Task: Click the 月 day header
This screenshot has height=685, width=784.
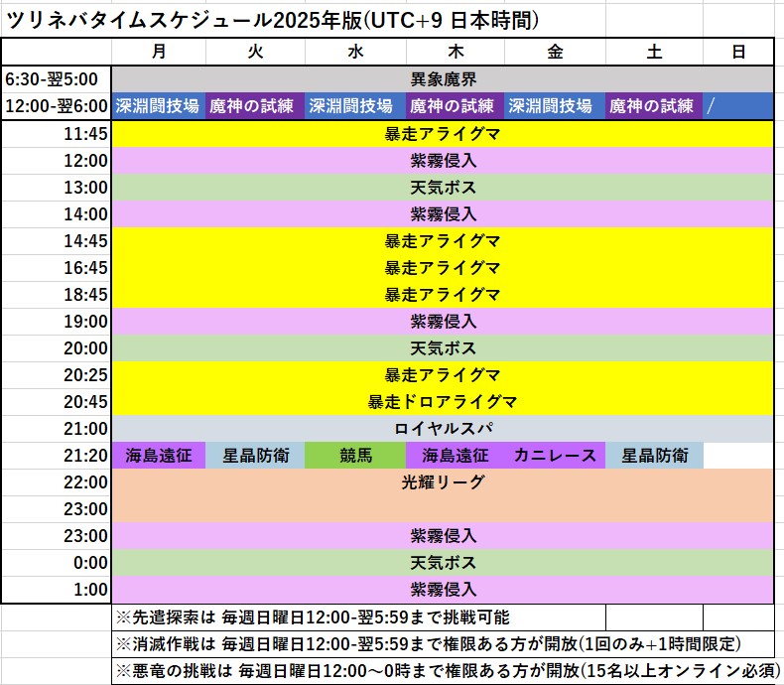Action: (159, 52)
